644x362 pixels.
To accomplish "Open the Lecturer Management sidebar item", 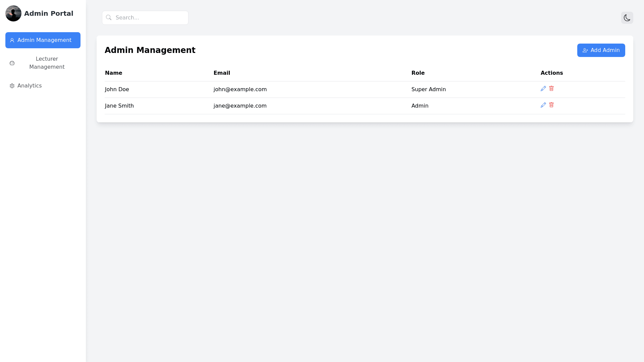I will pyautogui.click(x=47, y=63).
